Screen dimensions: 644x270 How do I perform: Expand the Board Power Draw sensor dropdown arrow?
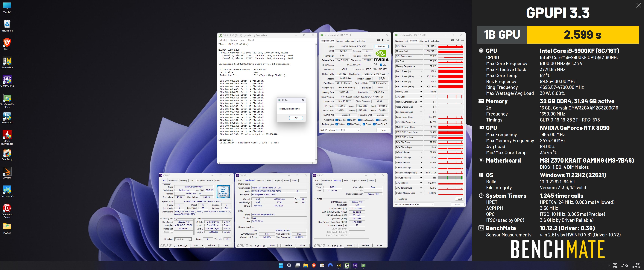[421, 117]
